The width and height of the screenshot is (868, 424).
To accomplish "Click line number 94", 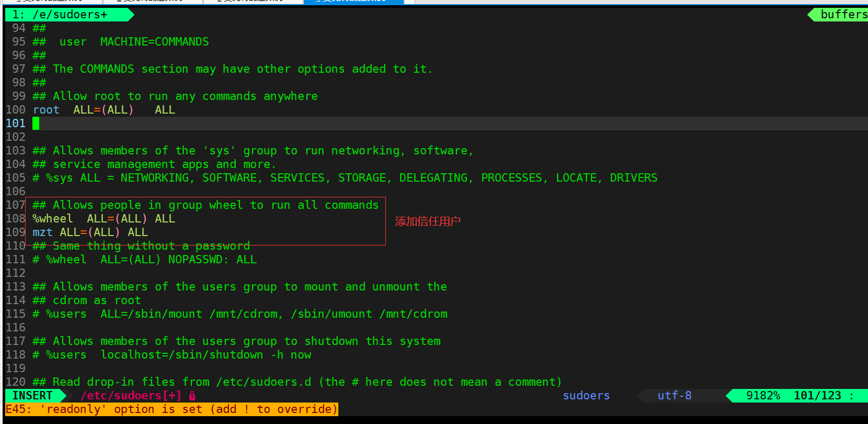I will coord(19,28).
